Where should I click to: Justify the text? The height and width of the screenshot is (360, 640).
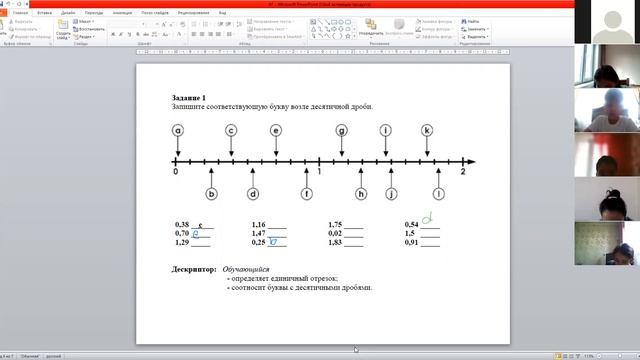click(218, 35)
